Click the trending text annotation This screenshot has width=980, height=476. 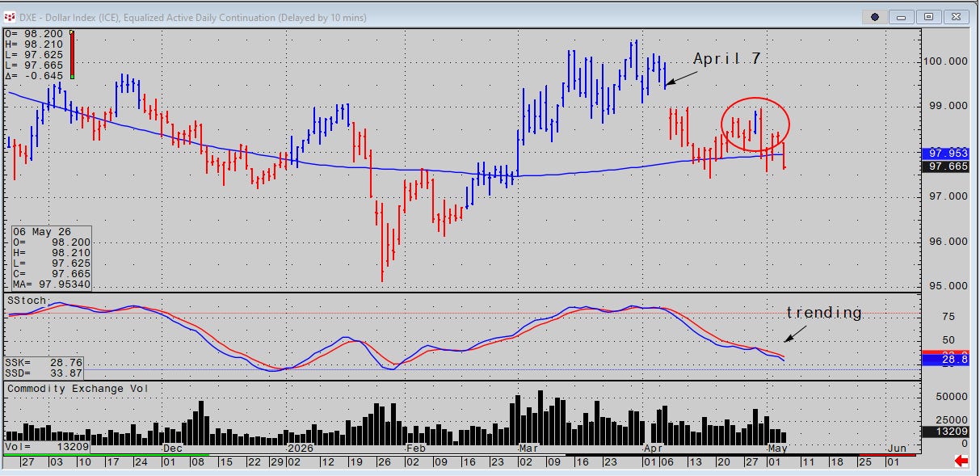[x=824, y=313]
